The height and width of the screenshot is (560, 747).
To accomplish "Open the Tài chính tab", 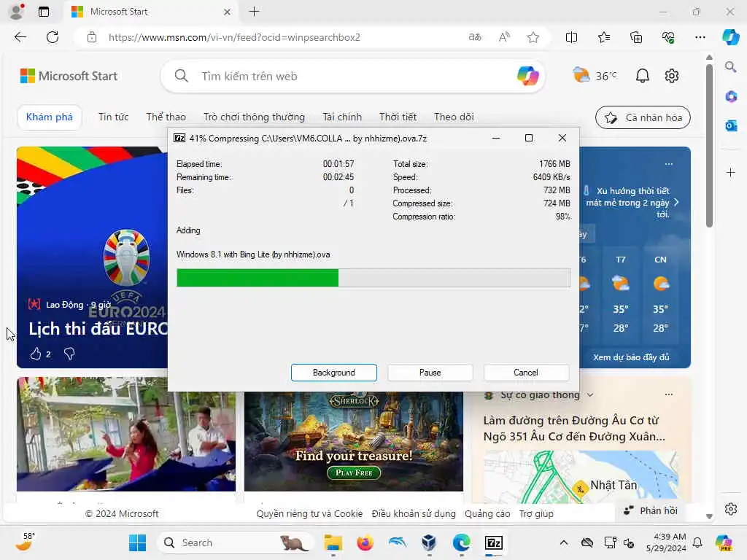I will click(x=342, y=117).
